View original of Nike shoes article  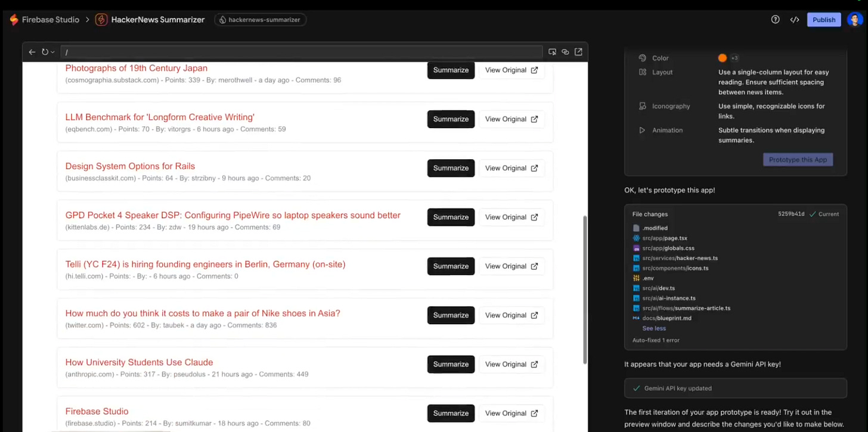(x=511, y=315)
